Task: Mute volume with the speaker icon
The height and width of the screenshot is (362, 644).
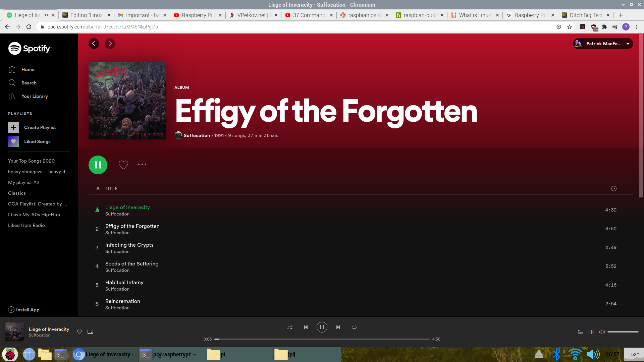Action: pos(602,332)
